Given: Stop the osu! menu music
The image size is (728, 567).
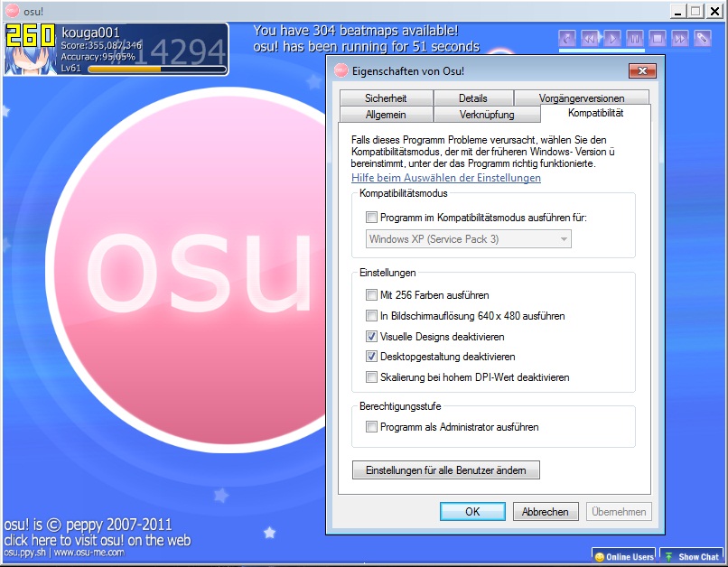Looking at the screenshot, I should pos(658,38).
